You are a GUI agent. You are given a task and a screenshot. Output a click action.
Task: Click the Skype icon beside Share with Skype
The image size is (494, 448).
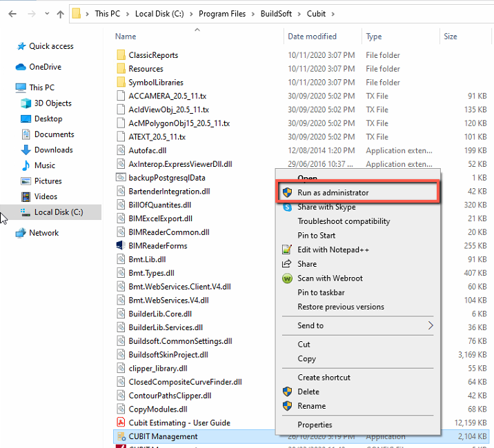pyautogui.click(x=287, y=207)
